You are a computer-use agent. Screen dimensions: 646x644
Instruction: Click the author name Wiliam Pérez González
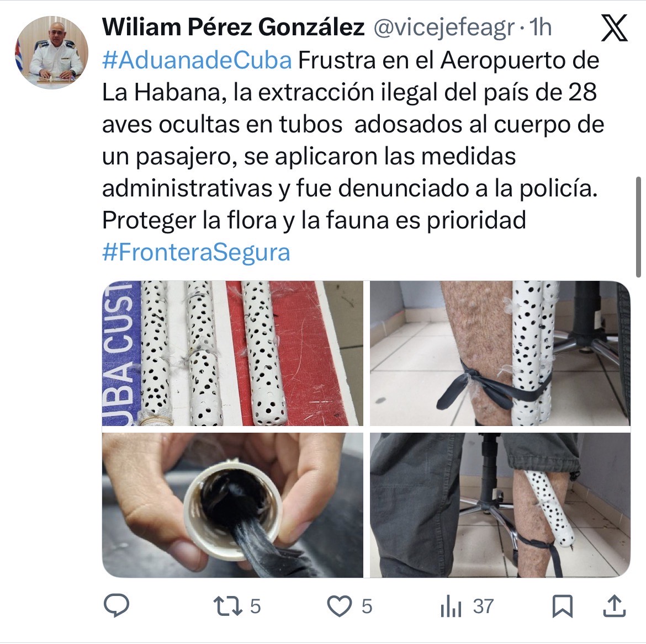pos(233,27)
